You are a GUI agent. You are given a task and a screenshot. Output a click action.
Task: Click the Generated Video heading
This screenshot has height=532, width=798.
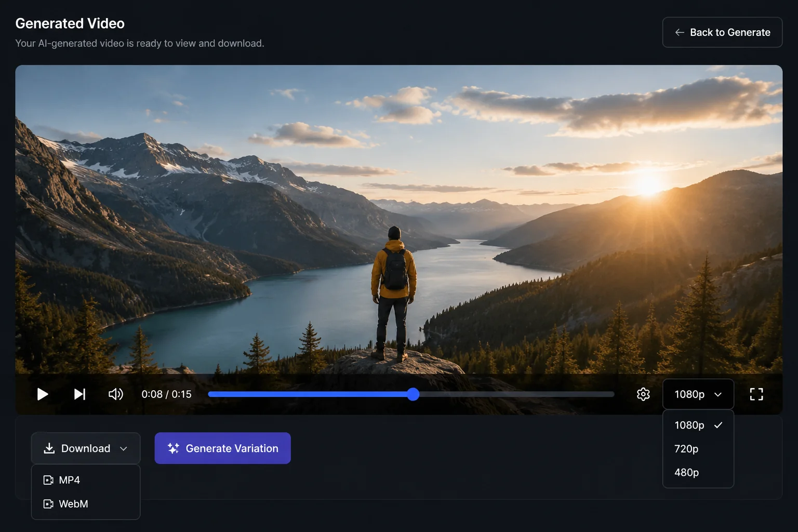(70, 23)
